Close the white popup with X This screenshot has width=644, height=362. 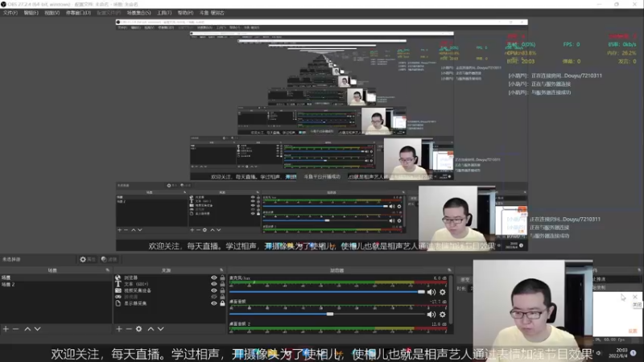coord(635,297)
